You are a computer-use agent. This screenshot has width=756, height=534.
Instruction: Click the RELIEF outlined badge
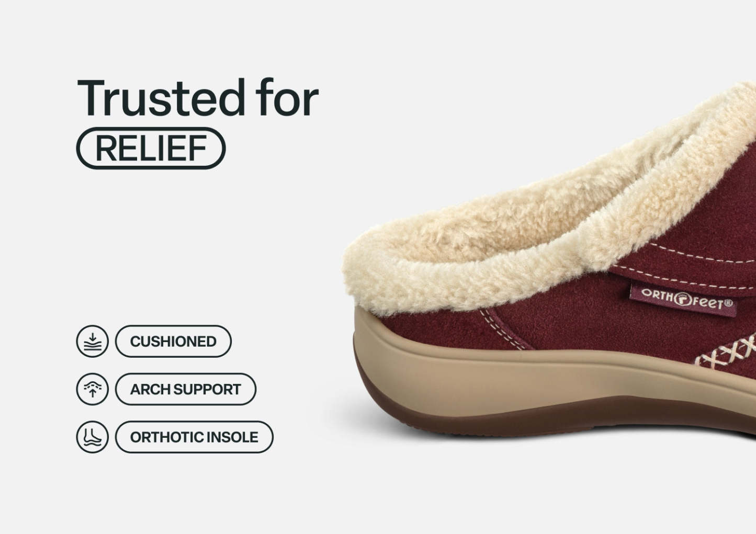151,148
